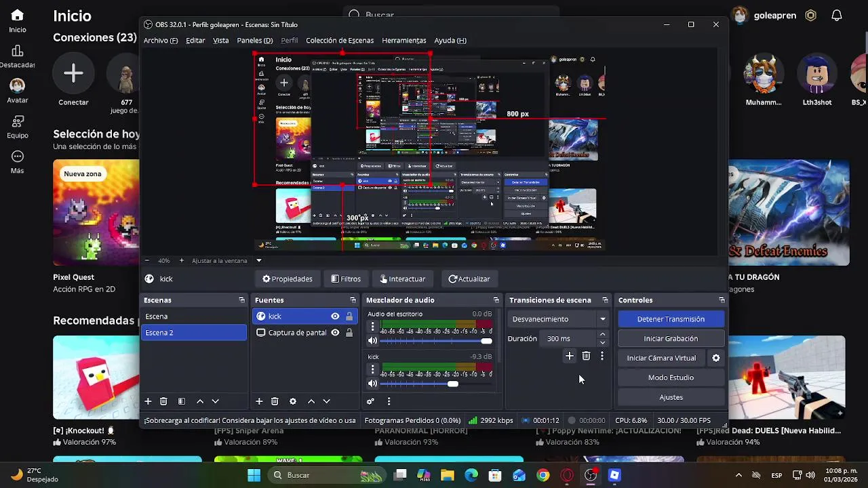Screen dimensions: 868x488
Task: Toggle lock on kick source
Action: pos(349,316)
